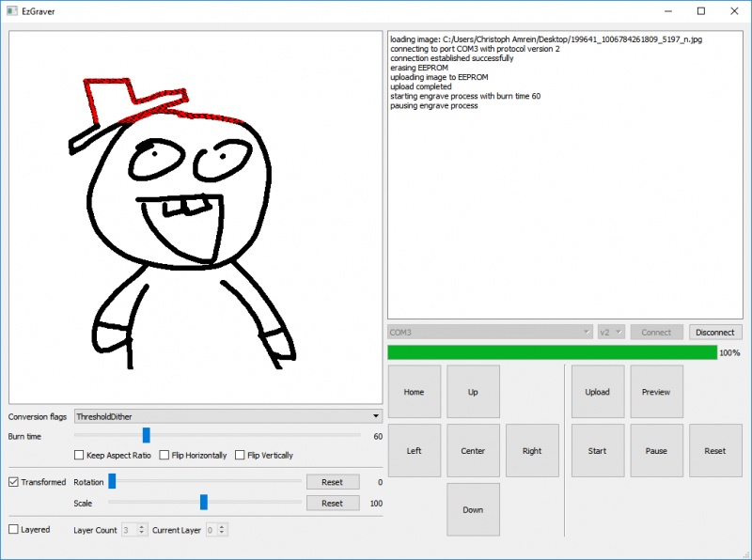Click the EzGraver app icon in title bar
The image size is (752, 560).
12,11
